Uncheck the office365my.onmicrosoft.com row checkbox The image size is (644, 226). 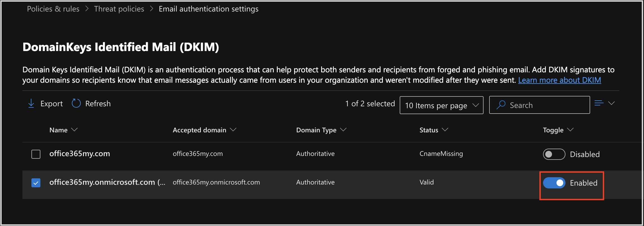tap(36, 183)
